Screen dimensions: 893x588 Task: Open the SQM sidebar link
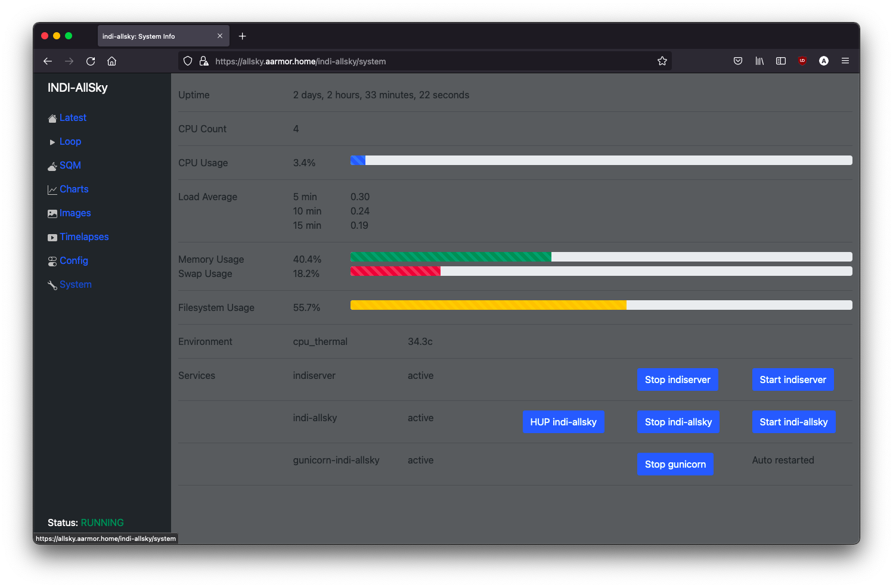coord(70,166)
